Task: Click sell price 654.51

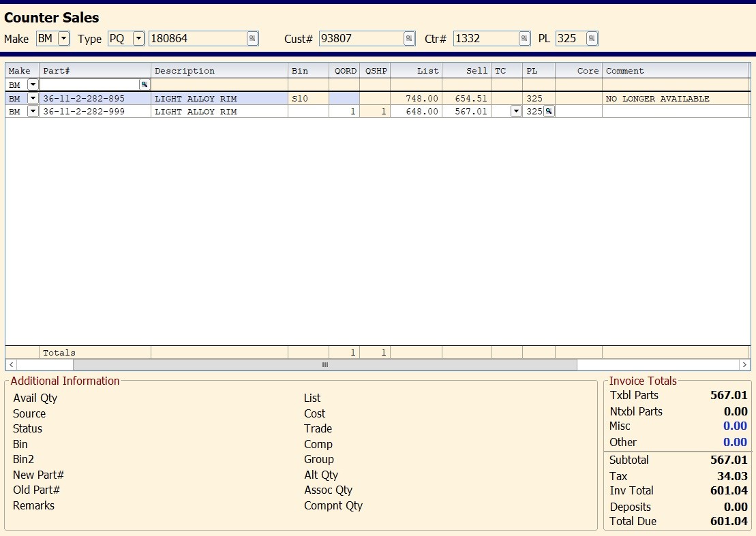Action: tap(471, 98)
